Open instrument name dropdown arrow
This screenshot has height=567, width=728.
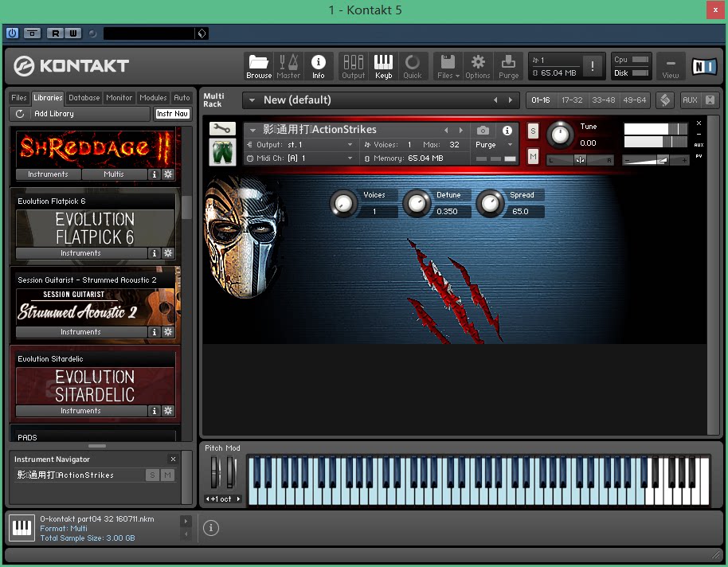click(253, 130)
